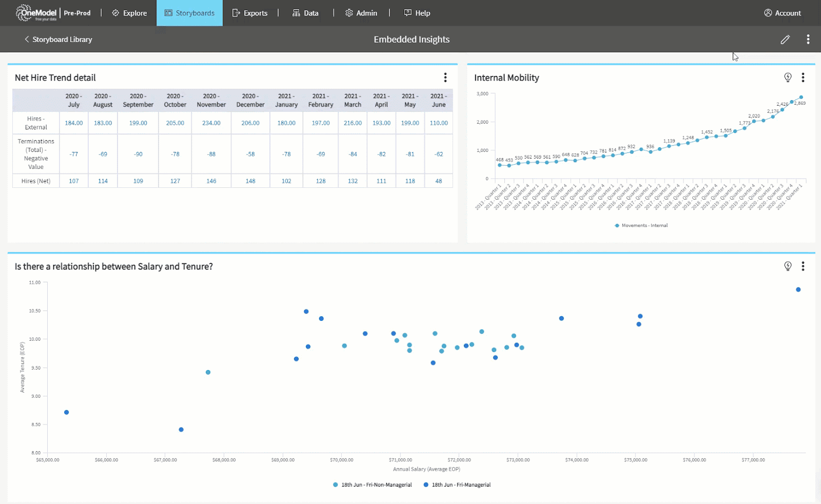
Task: Open Salary and Tenure chart kebab menu
Action: point(803,266)
